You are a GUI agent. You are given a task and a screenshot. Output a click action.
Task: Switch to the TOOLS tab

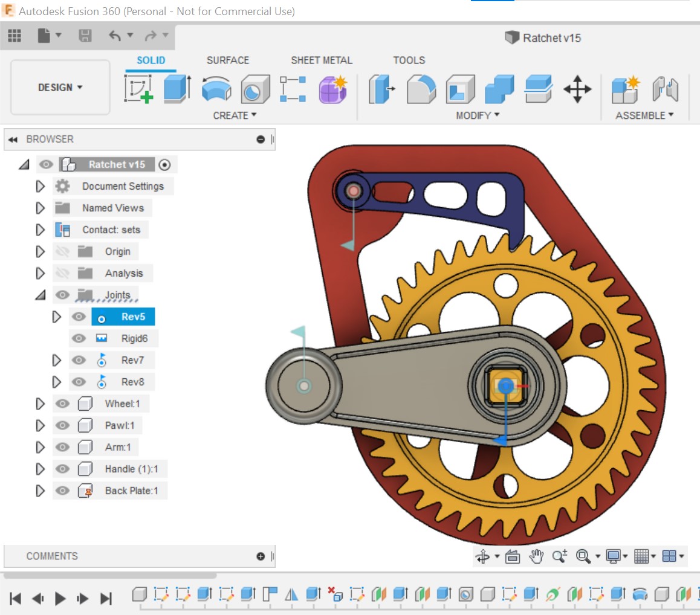[x=409, y=60]
